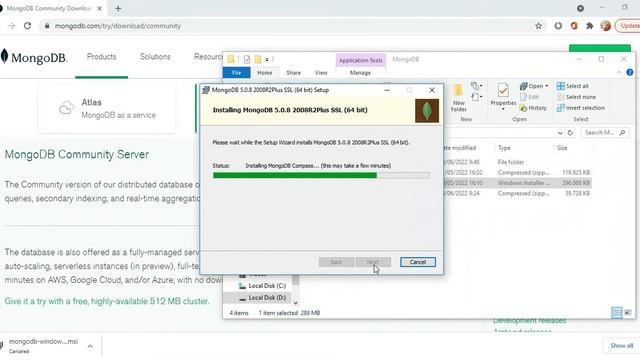
Task: Open a new Chrome tab
Action: coord(118,9)
